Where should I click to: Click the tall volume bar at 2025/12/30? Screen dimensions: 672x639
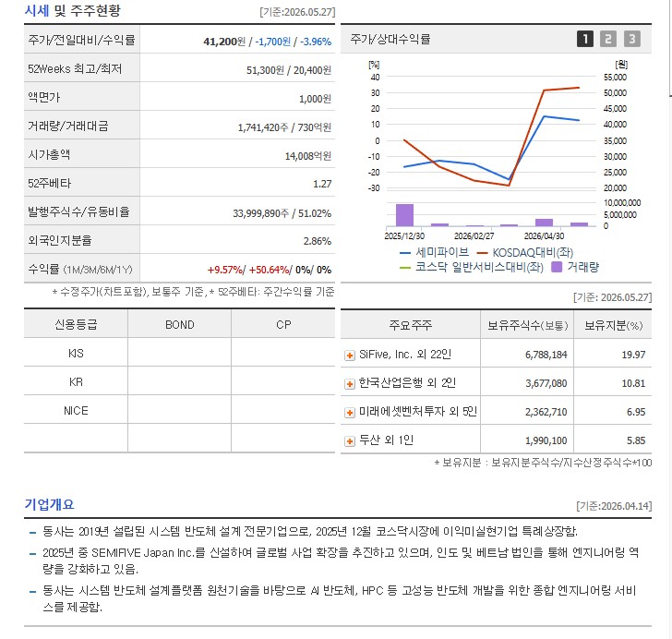pyautogui.click(x=404, y=215)
